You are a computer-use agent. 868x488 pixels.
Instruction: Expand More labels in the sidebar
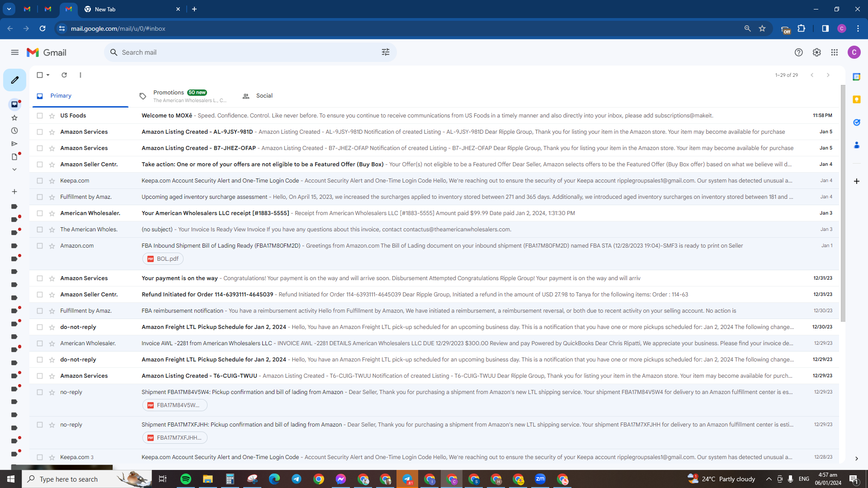[14, 169]
